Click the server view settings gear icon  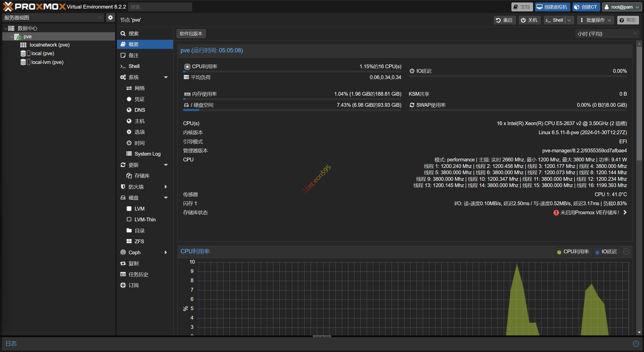tap(110, 18)
